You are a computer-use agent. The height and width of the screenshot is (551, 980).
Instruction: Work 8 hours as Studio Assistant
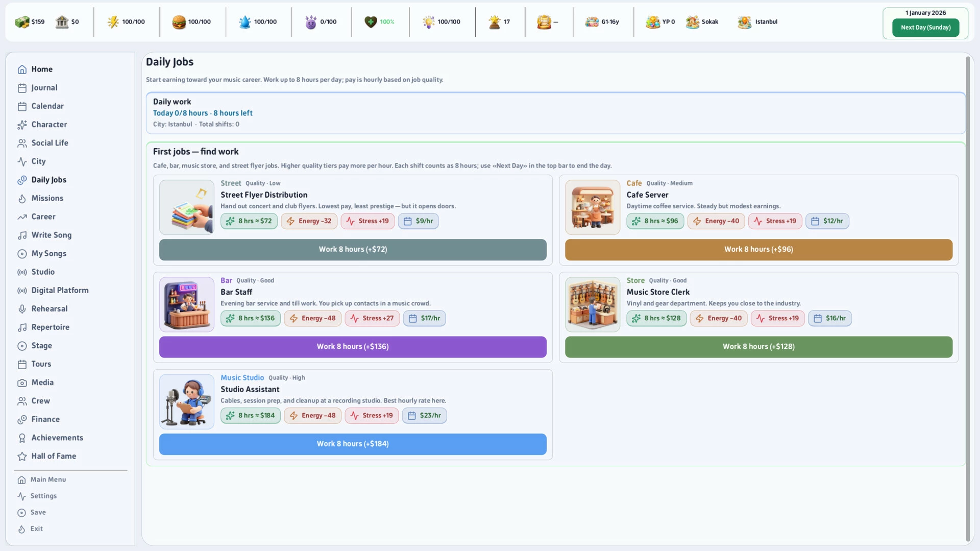353,444
